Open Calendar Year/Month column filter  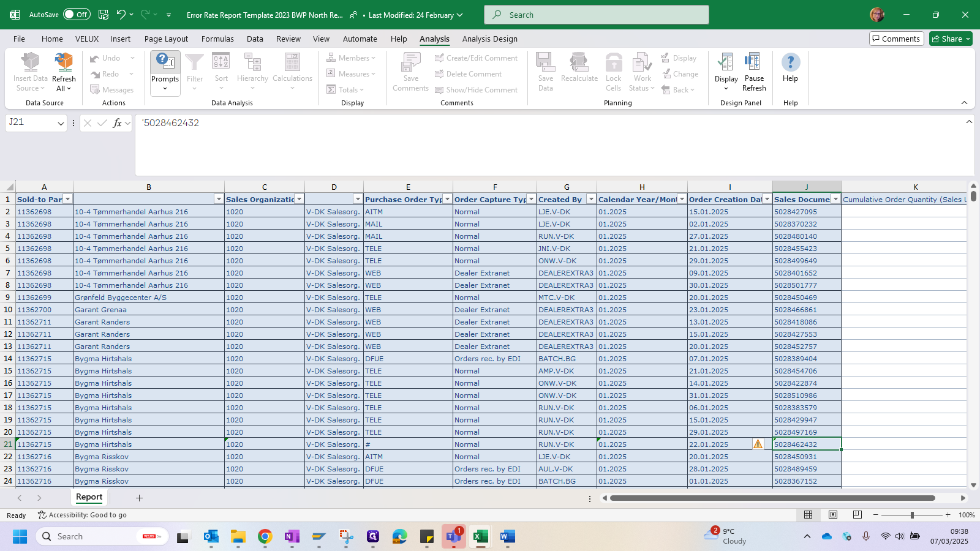coord(682,199)
